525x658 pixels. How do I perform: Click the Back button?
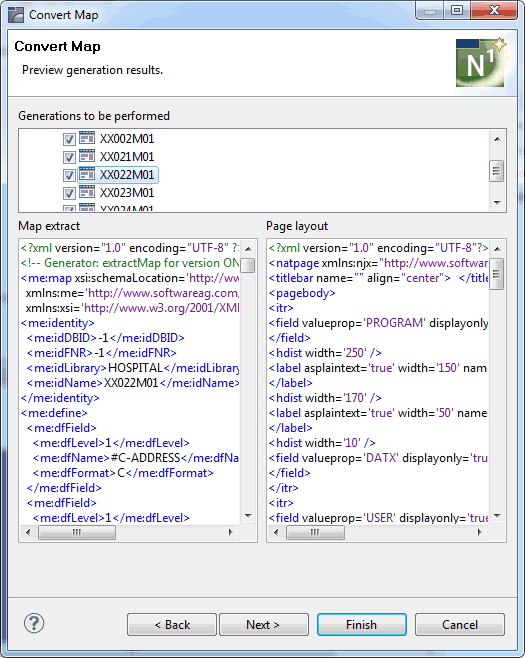pyautogui.click(x=172, y=624)
